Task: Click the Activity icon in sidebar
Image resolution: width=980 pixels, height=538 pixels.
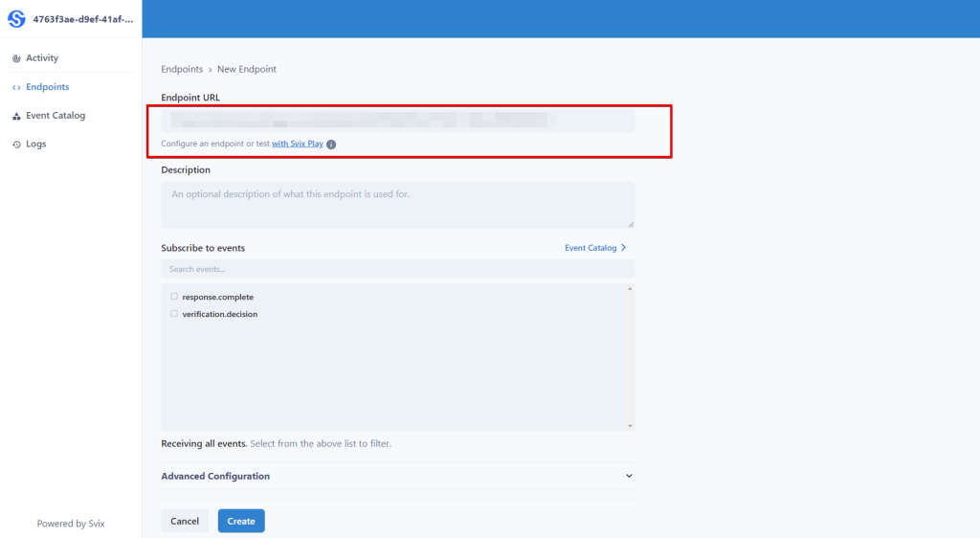Action: [x=16, y=58]
